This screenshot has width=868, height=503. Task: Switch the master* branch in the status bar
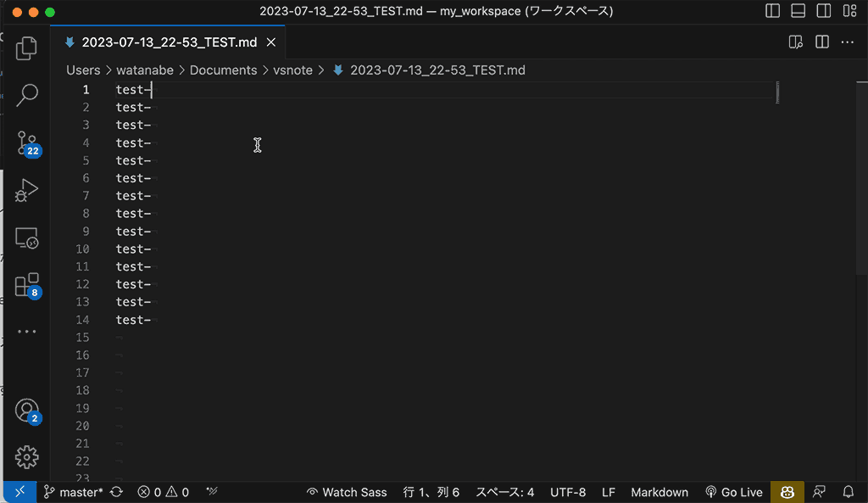coord(75,492)
